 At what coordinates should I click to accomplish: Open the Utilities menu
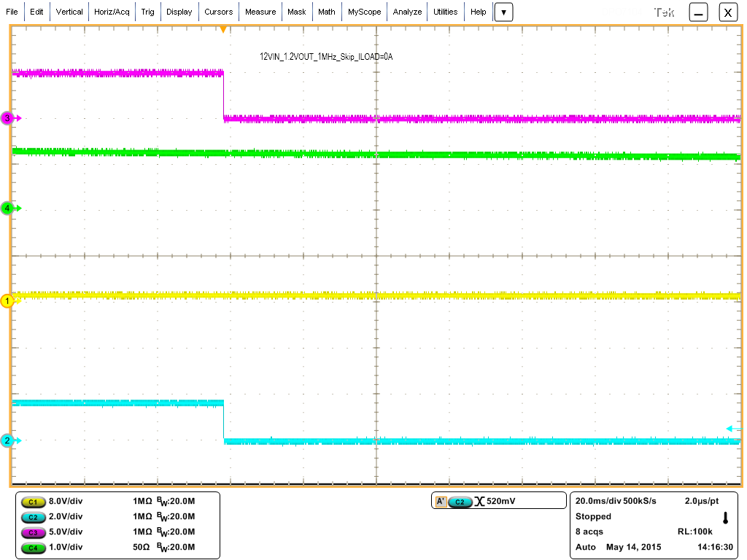pyautogui.click(x=445, y=12)
